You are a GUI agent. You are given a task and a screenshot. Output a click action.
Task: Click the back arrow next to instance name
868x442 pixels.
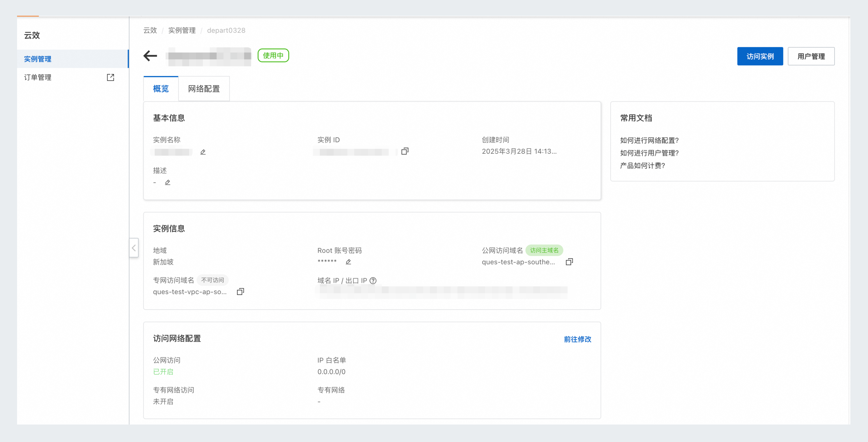[150, 56]
